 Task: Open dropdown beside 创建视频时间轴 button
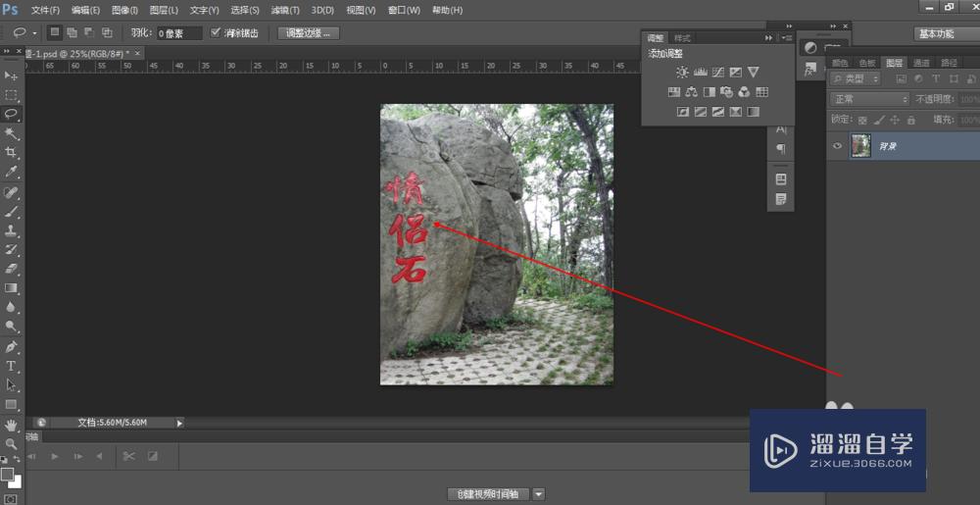539,494
